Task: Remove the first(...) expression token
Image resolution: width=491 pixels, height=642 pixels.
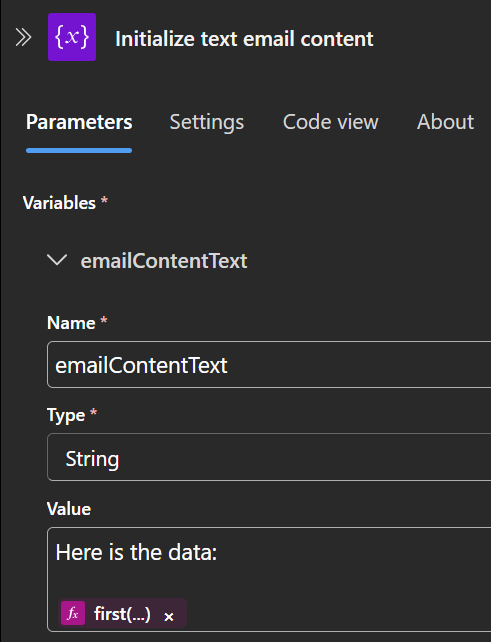Action: 169,616
